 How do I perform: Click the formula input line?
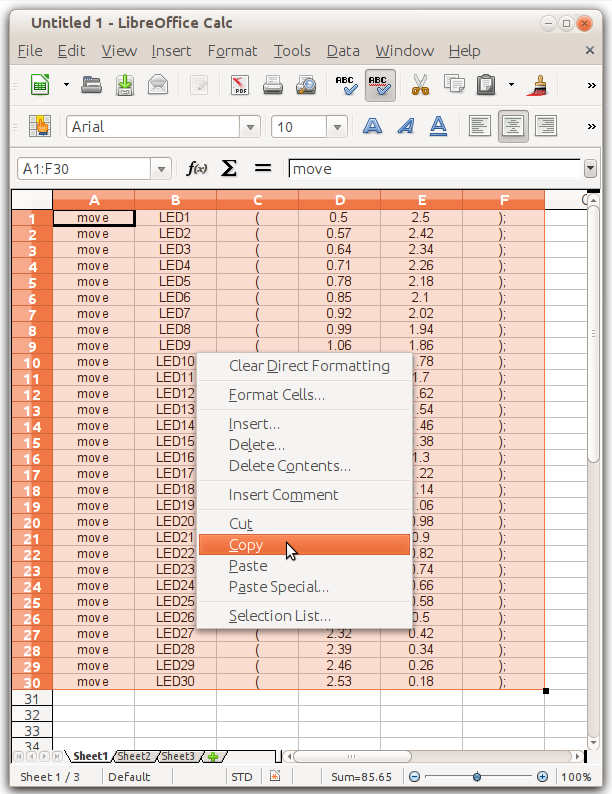point(434,169)
